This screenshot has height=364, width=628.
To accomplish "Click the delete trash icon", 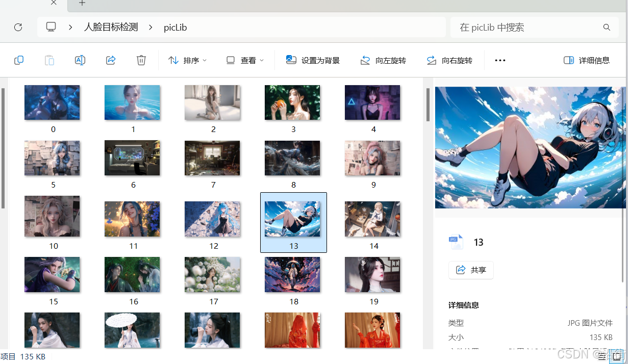I will pos(141,60).
